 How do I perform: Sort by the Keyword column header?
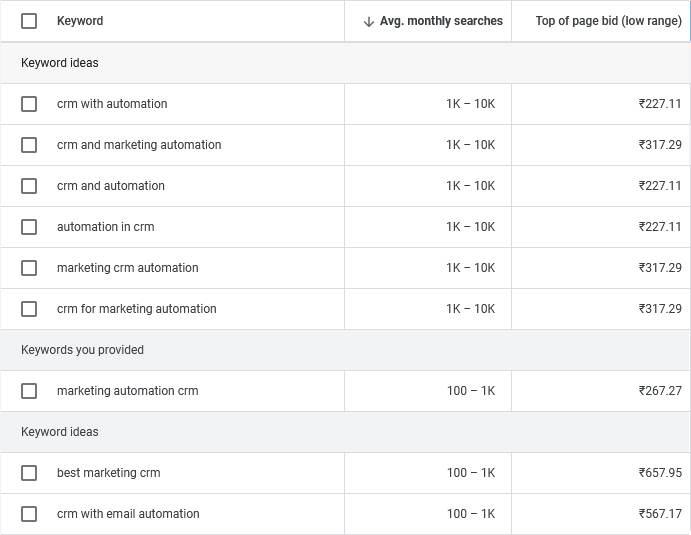(80, 21)
